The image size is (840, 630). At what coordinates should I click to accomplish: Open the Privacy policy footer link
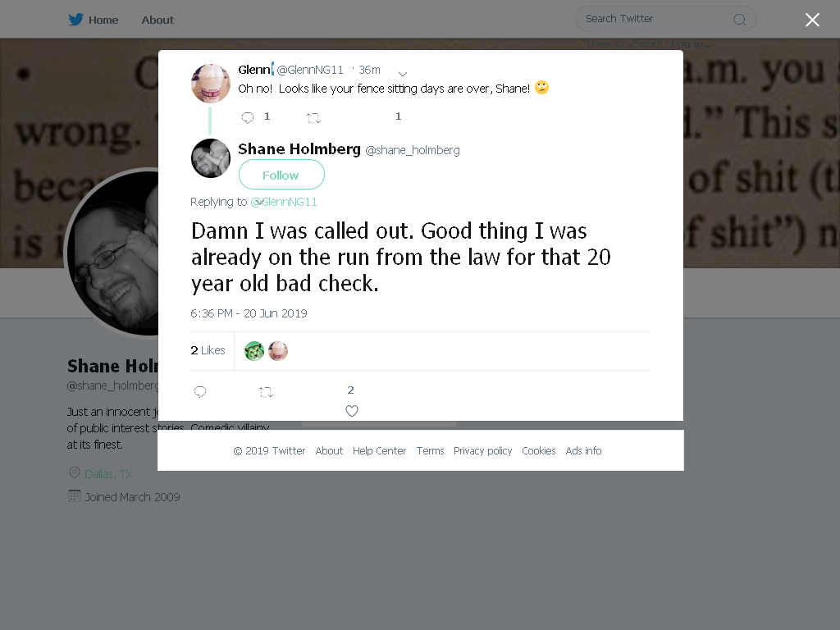tap(482, 451)
